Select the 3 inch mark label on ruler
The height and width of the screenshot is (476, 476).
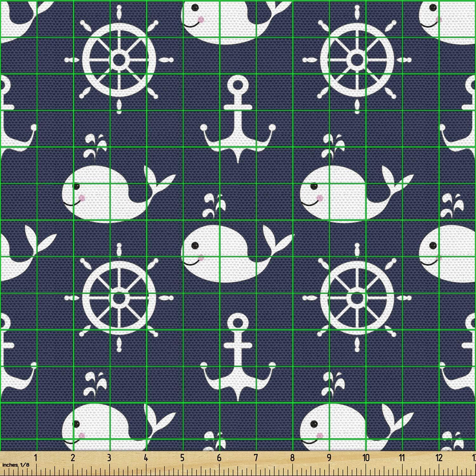pyautogui.click(x=109, y=458)
